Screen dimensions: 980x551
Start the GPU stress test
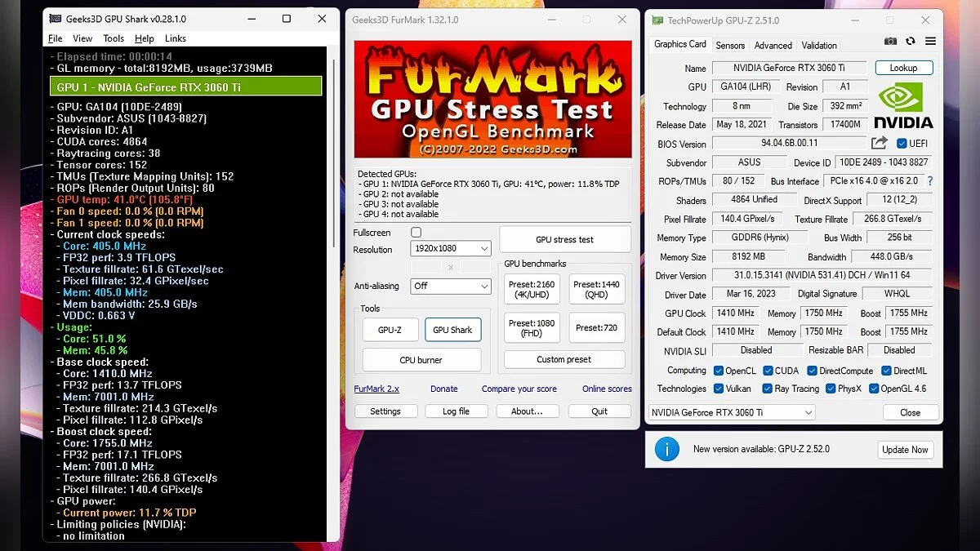pyautogui.click(x=564, y=240)
